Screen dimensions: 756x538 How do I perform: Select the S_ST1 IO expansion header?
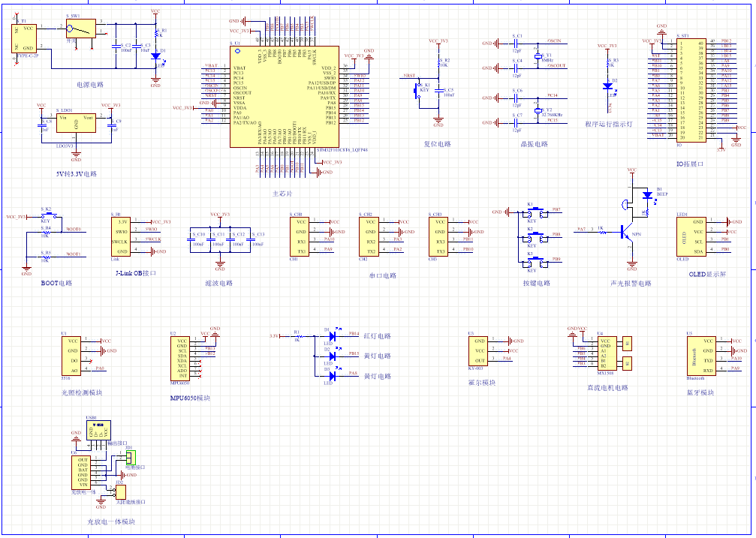click(x=692, y=89)
